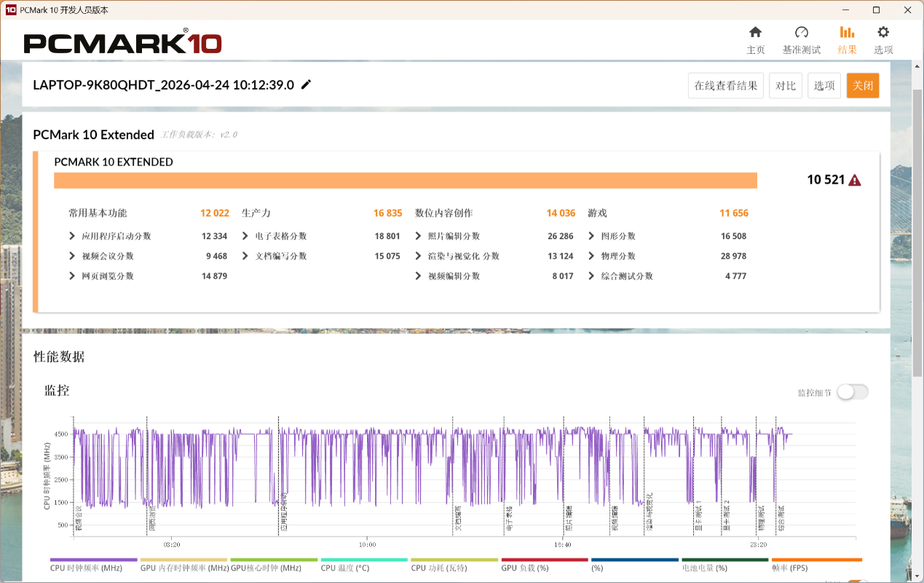Click the GPU 负载 (%) red legend swatch
Screen dimensions: 924x583
545,560
